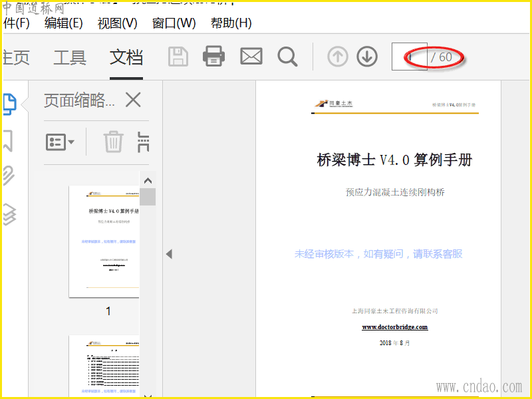Select page 2 thumbnail
This screenshot has height=399, width=532.
(x=104, y=366)
